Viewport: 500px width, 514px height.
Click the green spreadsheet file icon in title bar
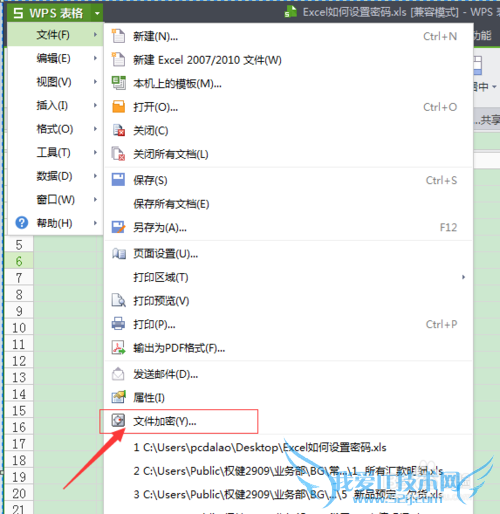tap(291, 12)
